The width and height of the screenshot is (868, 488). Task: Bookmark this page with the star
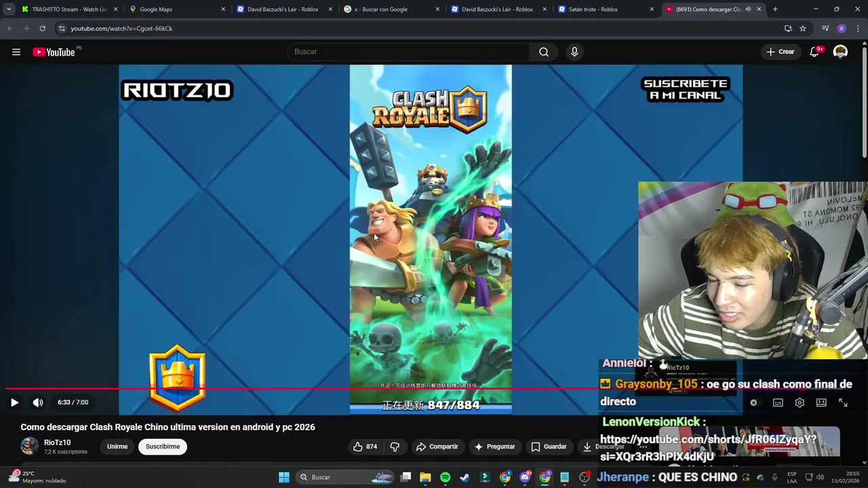pos(803,28)
